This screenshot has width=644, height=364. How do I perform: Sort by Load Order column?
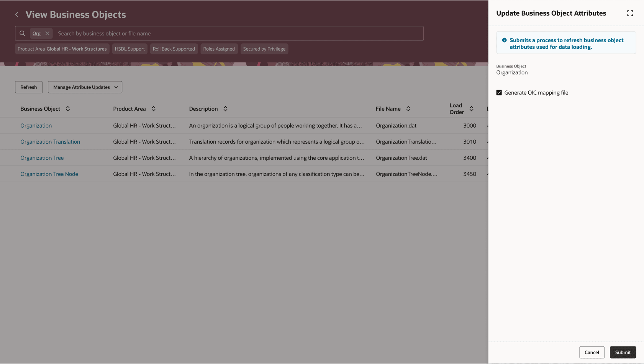[472, 109]
